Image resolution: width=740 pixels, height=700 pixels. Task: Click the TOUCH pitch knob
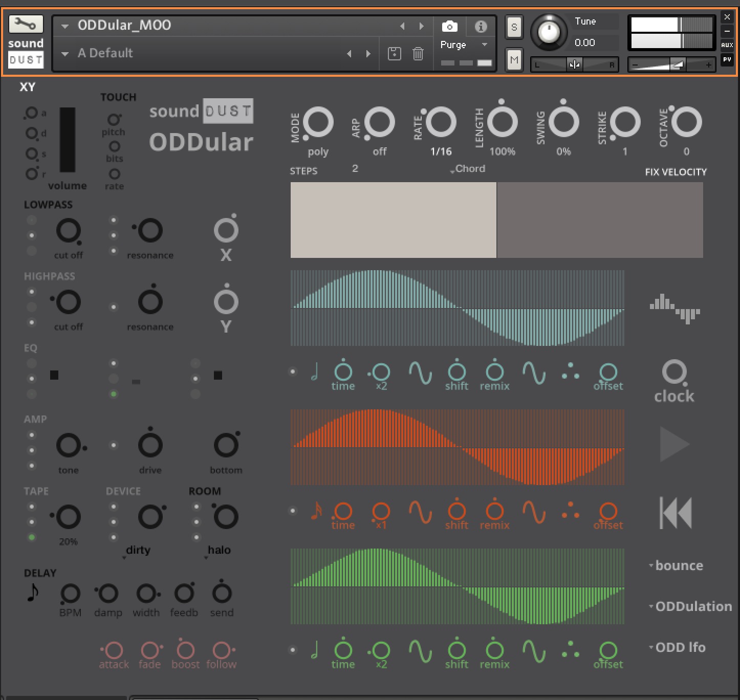pyautogui.click(x=114, y=120)
